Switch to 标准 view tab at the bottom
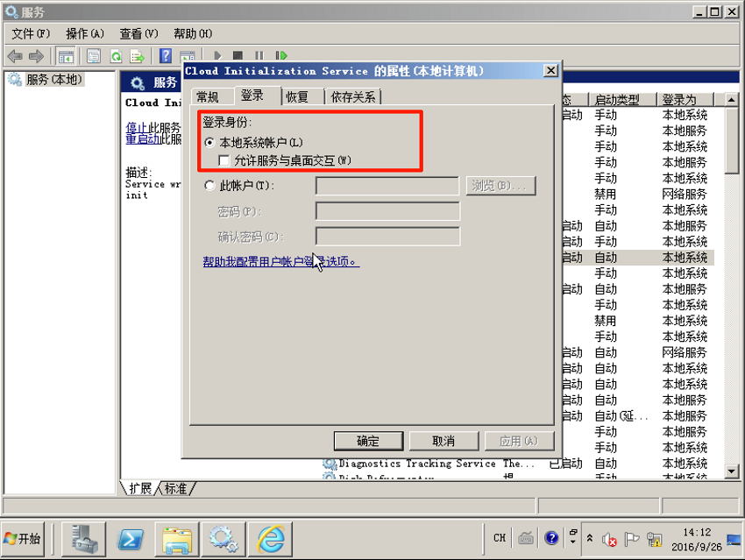 click(176, 488)
